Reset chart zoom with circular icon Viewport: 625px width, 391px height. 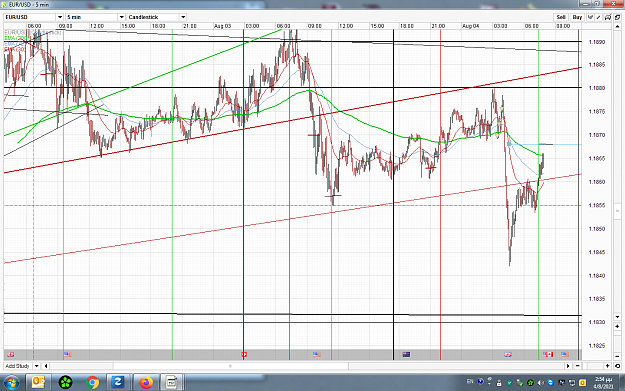click(617, 366)
